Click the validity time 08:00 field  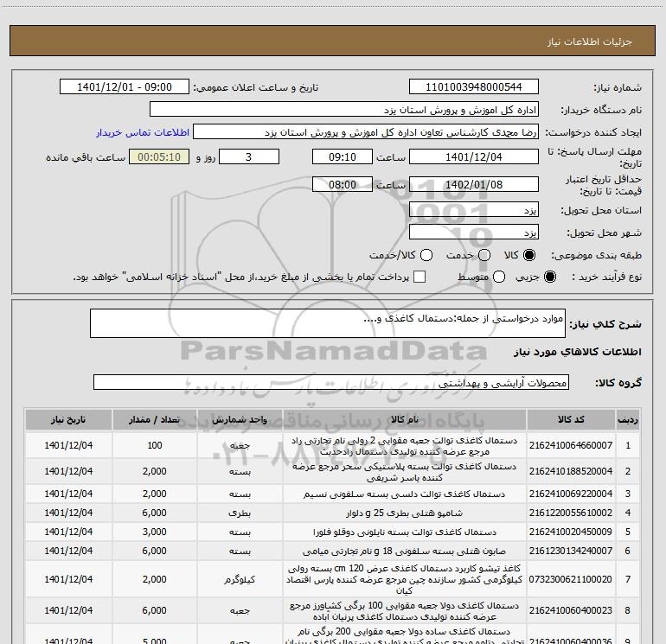click(343, 184)
